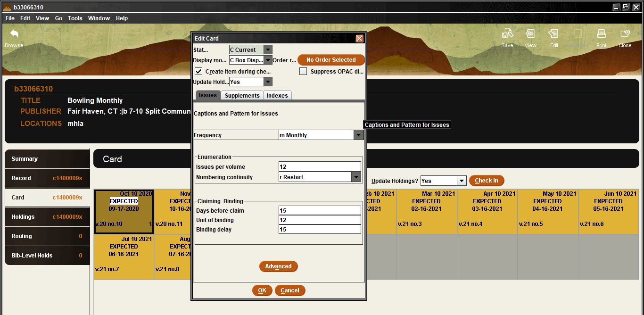This screenshot has height=315, width=644.
Task: Select the Card sidebar item
Action: coord(47,198)
